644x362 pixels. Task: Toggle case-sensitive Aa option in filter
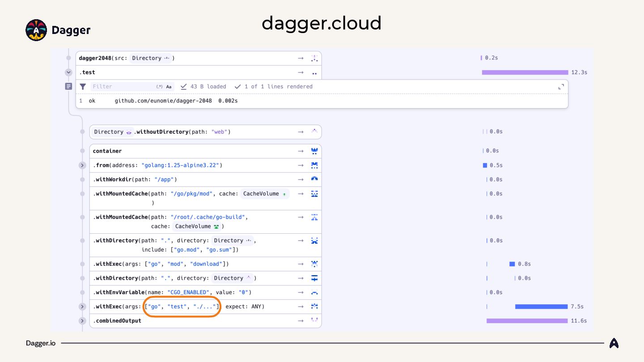click(169, 87)
